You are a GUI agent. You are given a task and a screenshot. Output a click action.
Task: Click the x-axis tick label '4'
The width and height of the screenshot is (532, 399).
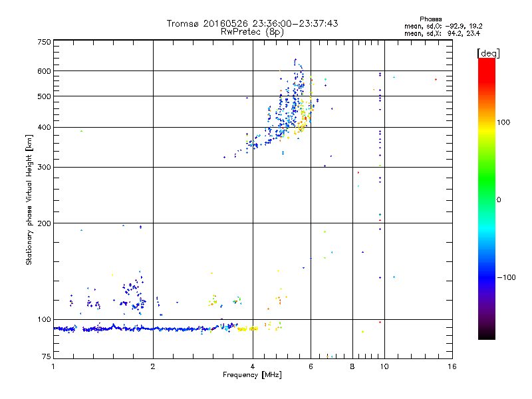(x=253, y=366)
